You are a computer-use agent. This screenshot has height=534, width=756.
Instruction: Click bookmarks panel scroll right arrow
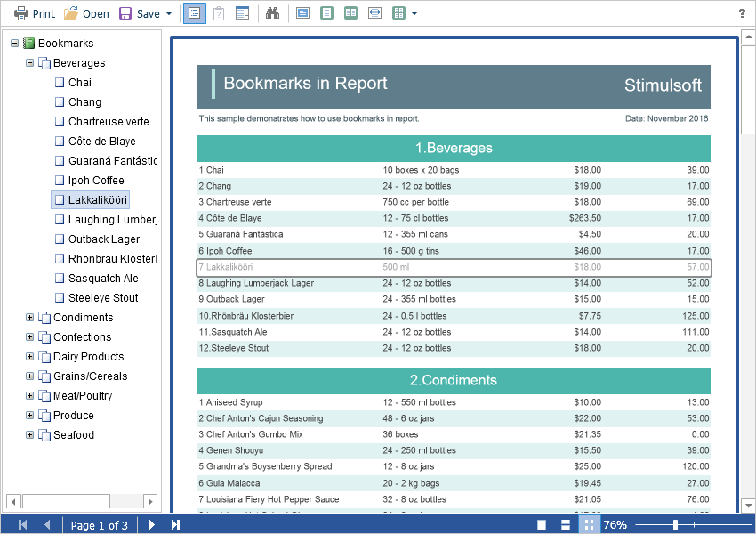pyautogui.click(x=150, y=502)
